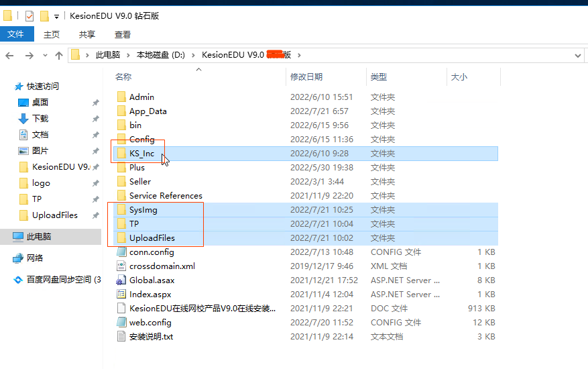Click the Baidu Netdisk sync space icon

pyautogui.click(x=18, y=279)
